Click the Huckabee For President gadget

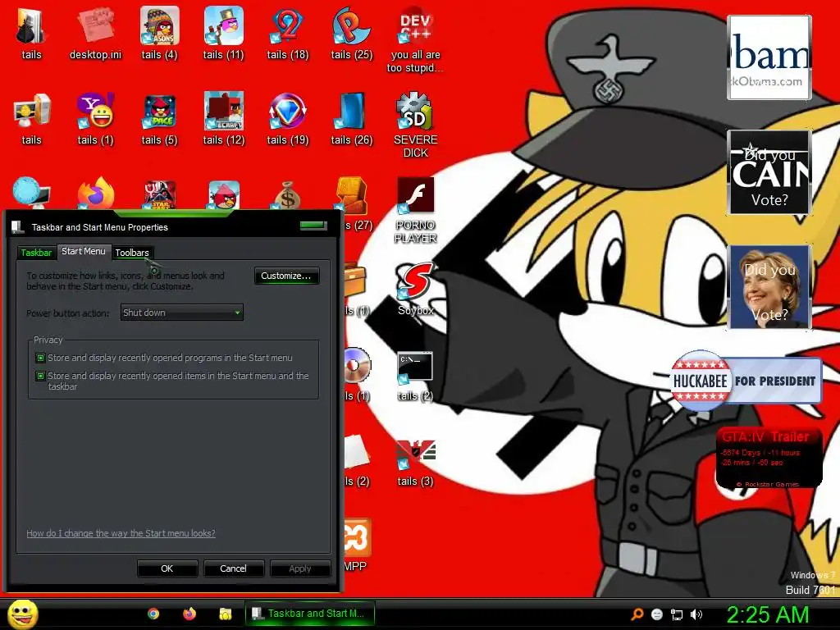click(746, 381)
